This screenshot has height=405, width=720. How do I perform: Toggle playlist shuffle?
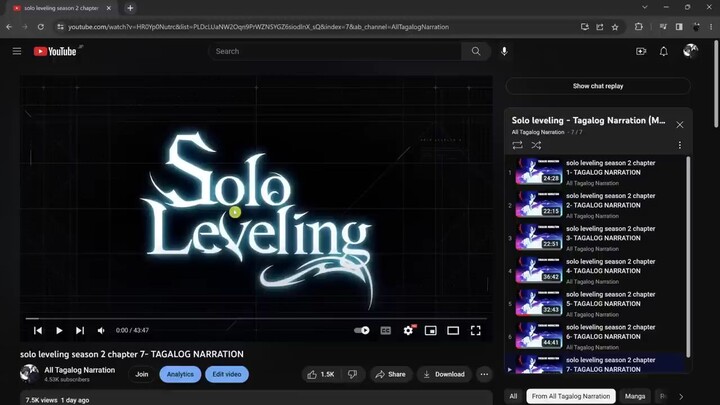pyautogui.click(x=536, y=145)
